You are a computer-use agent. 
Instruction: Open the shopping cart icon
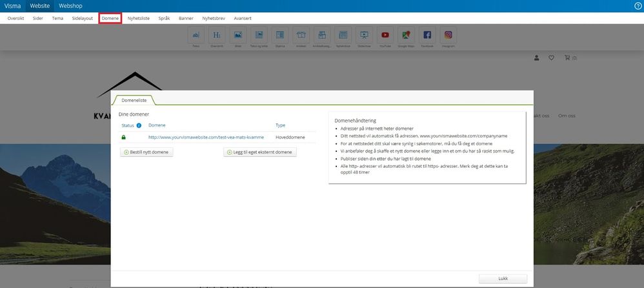(567, 58)
